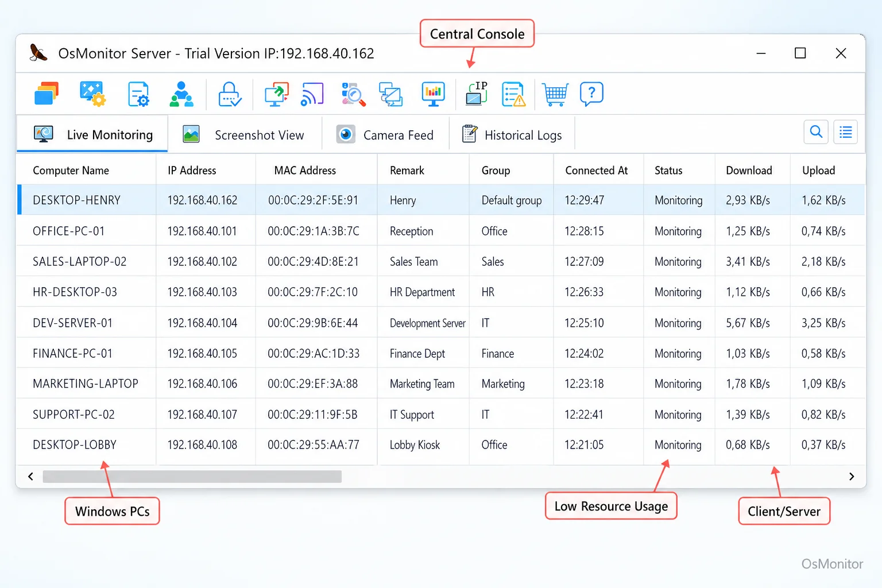
Task: Select the SUPPORT-PC-02 computer
Action: (x=73, y=414)
